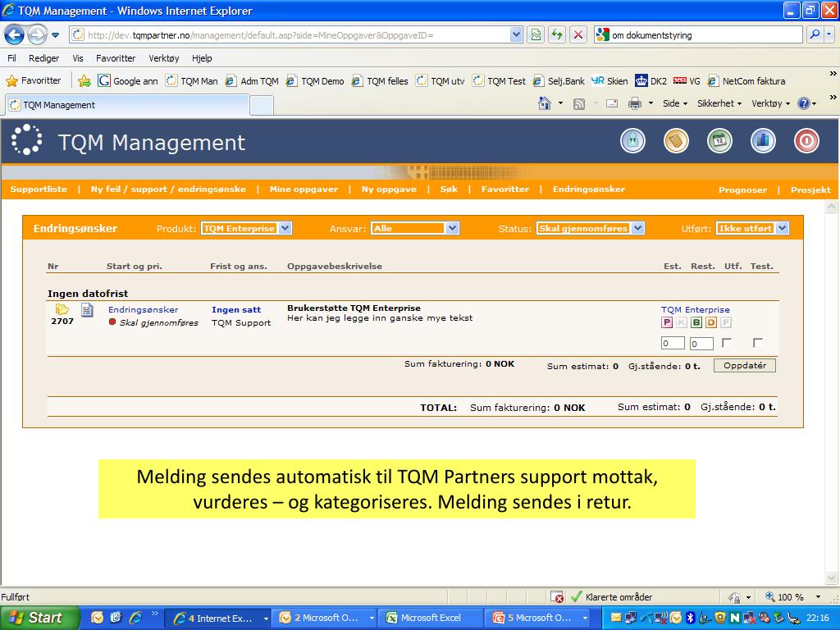Open the Google ann favorites bar link
Image resolution: width=840 pixels, height=630 pixels.
click(128, 81)
